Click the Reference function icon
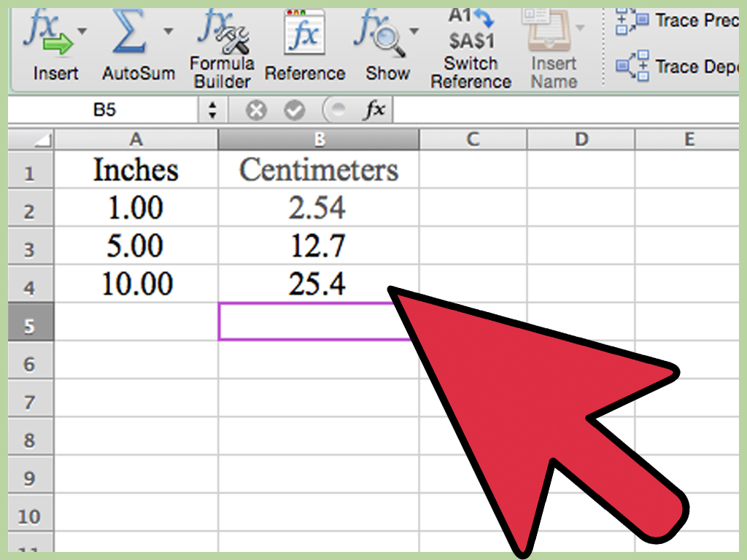 point(305,31)
